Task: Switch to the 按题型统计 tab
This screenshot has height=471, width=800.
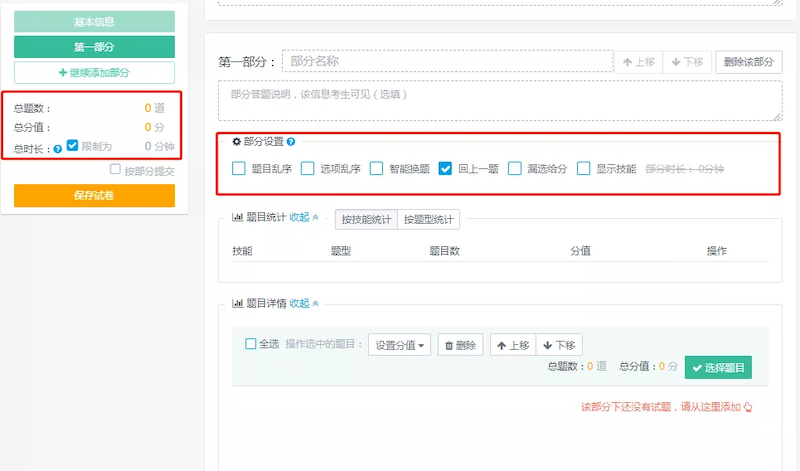Action: click(429, 219)
